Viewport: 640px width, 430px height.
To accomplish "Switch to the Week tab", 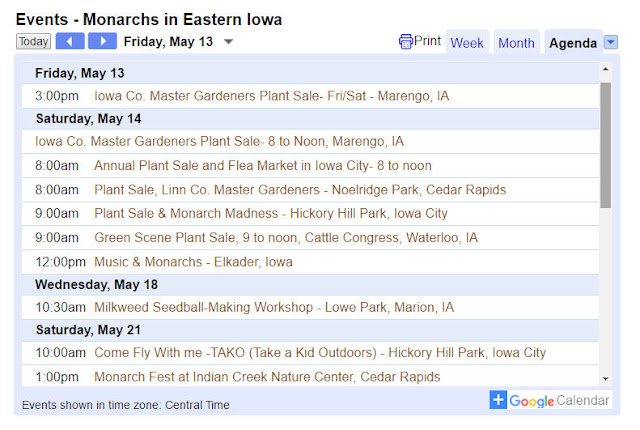I will tap(467, 43).
